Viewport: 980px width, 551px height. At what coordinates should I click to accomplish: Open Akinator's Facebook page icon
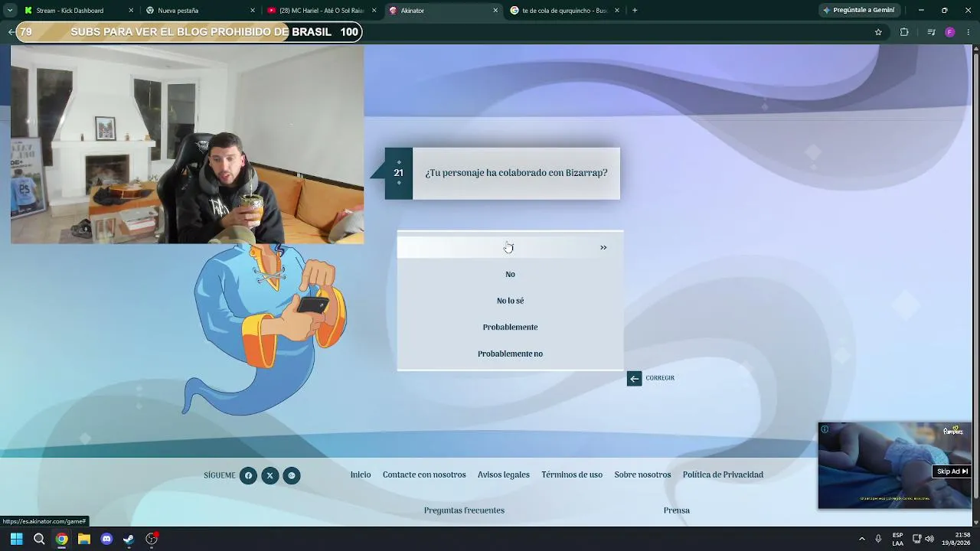point(248,476)
